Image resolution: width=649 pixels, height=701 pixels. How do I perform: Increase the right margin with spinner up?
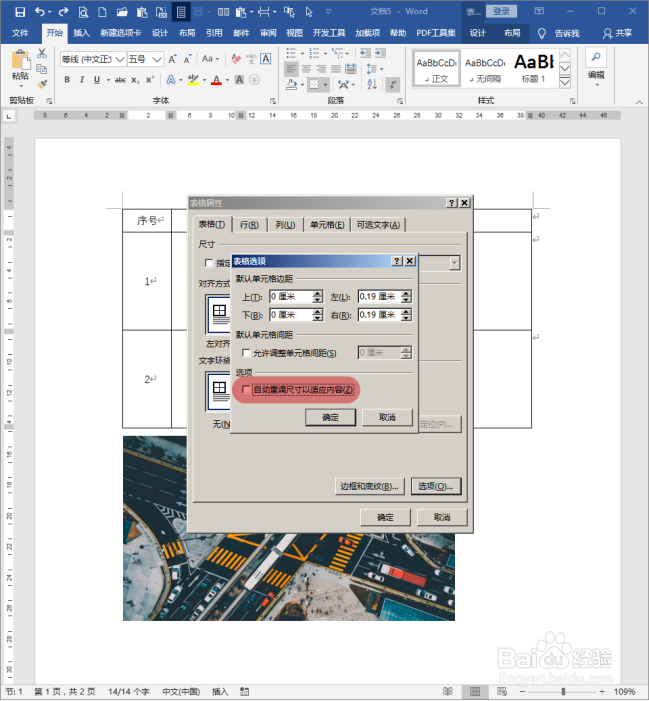(x=406, y=312)
